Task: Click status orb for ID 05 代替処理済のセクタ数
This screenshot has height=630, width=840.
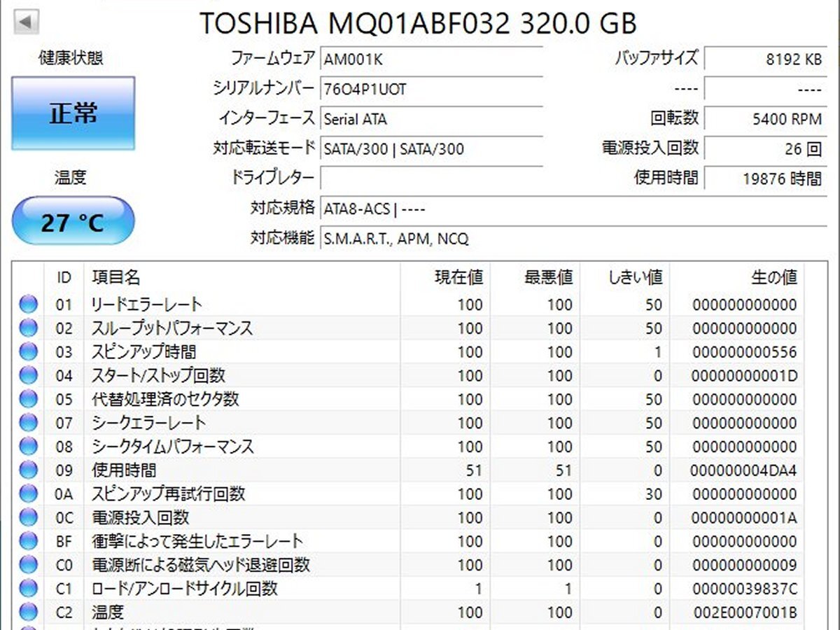Action: tap(28, 400)
